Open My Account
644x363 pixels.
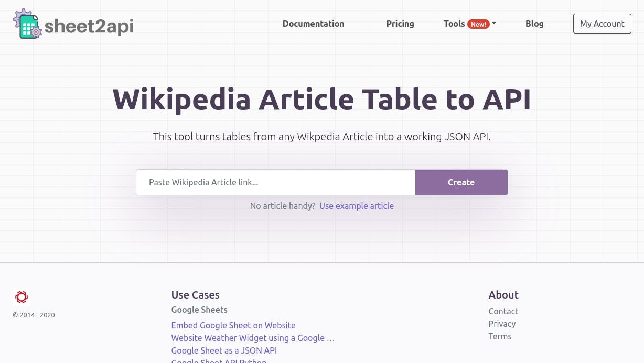(x=602, y=24)
